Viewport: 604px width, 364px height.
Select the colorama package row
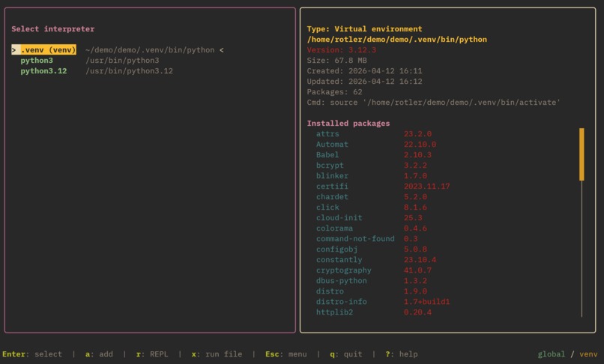(372, 228)
